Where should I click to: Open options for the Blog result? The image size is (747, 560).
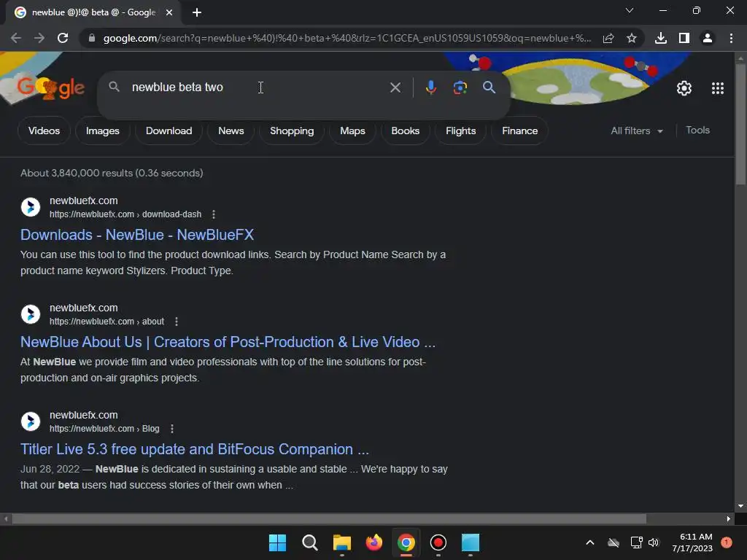tap(172, 429)
